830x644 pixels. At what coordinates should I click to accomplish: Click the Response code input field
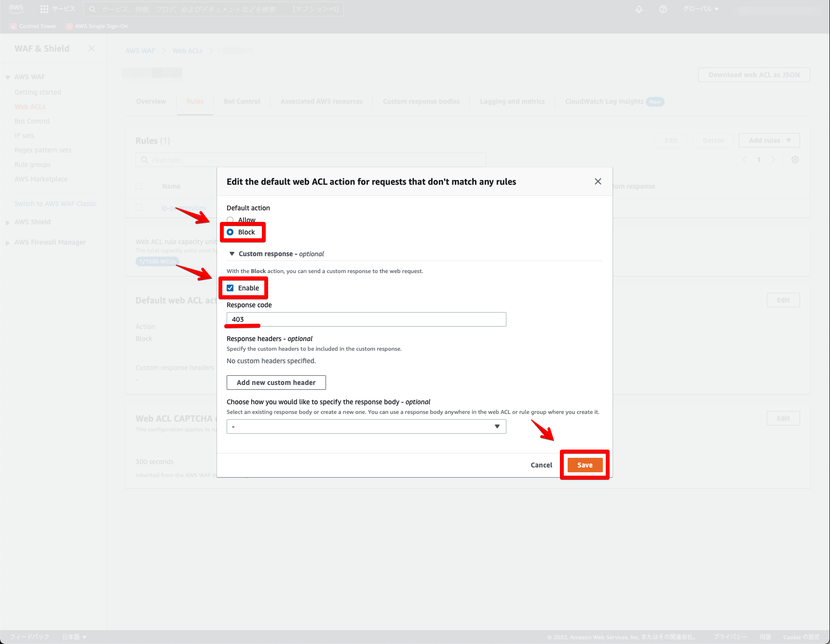pyautogui.click(x=366, y=319)
